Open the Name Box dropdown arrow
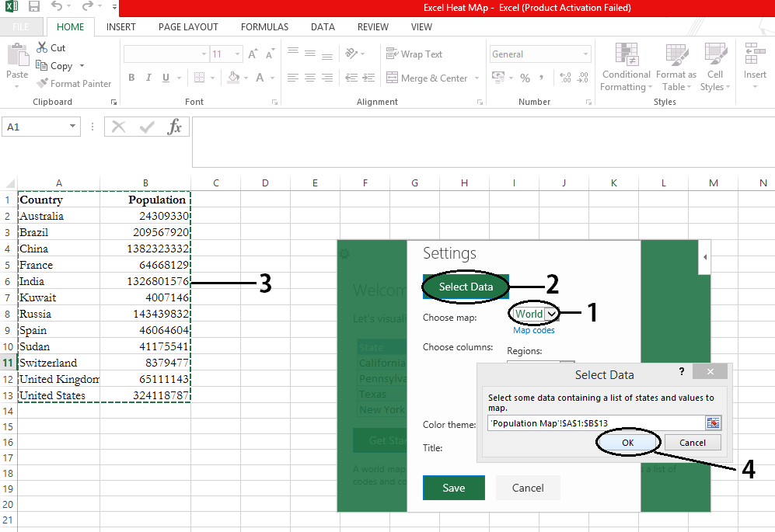The width and height of the screenshot is (775, 532). tap(73, 127)
